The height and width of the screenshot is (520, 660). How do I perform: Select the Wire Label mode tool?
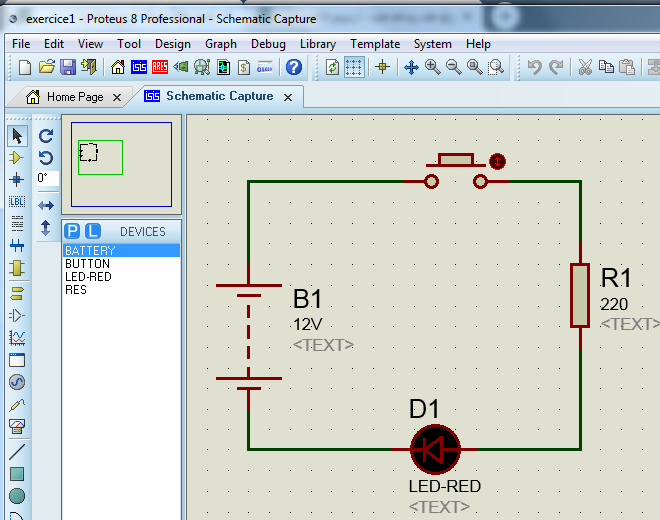(16, 201)
